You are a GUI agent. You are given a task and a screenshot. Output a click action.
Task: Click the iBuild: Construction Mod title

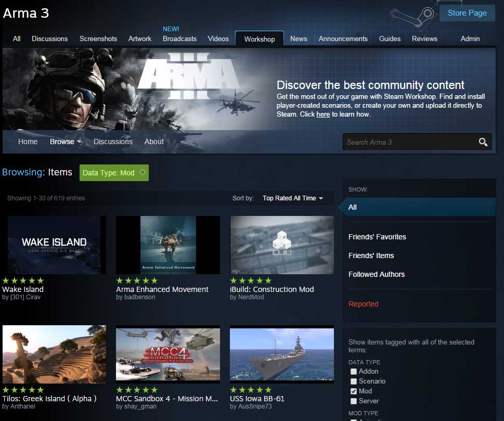tap(272, 289)
